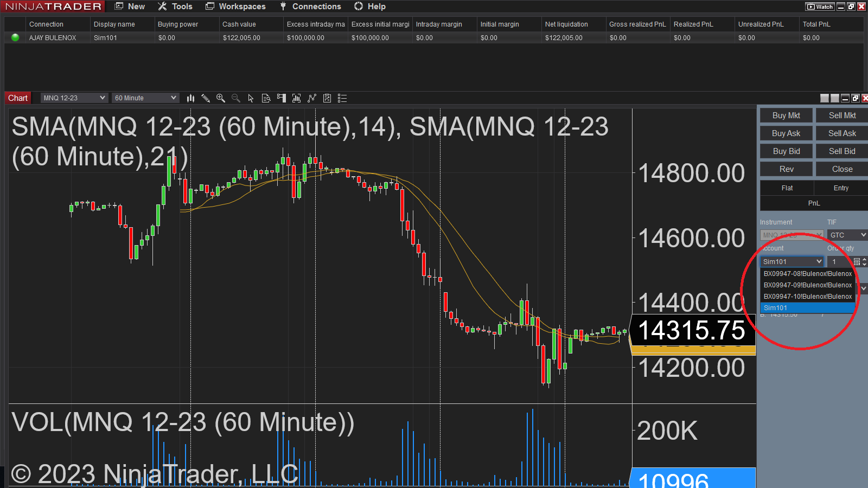Image resolution: width=868 pixels, height=488 pixels.
Task: Click the Gross realized PnL column header
Action: 637,24
